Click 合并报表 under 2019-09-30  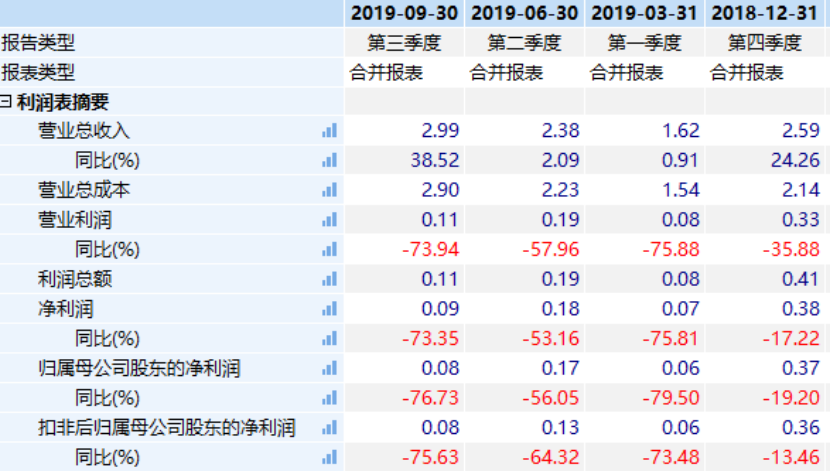(386, 73)
